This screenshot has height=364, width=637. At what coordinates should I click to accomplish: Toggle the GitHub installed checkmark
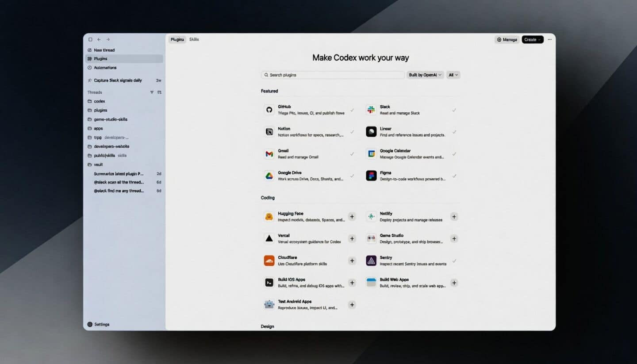click(x=352, y=110)
